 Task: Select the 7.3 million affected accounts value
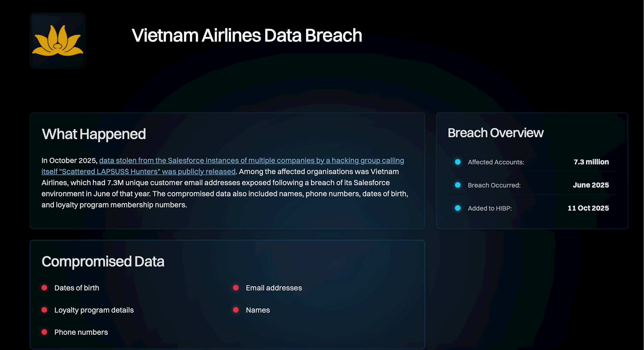(x=591, y=162)
